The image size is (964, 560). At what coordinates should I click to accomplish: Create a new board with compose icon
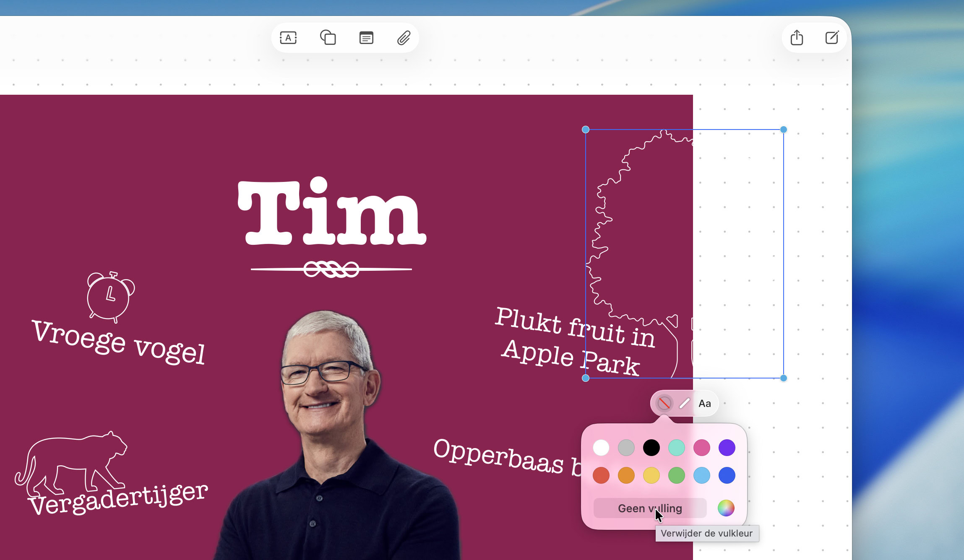(x=832, y=38)
